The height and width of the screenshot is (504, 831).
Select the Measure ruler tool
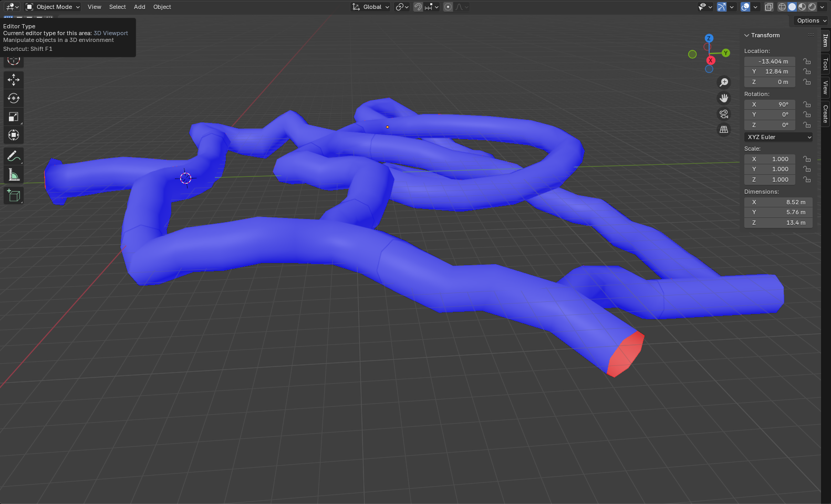[14, 175]
